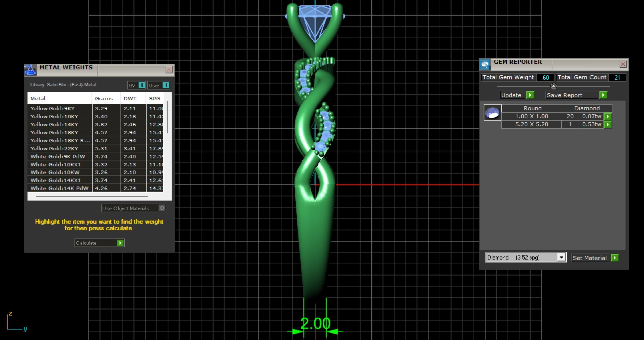
Task: Click green arrow next to Save Report
Action: (x=603, y=95)
